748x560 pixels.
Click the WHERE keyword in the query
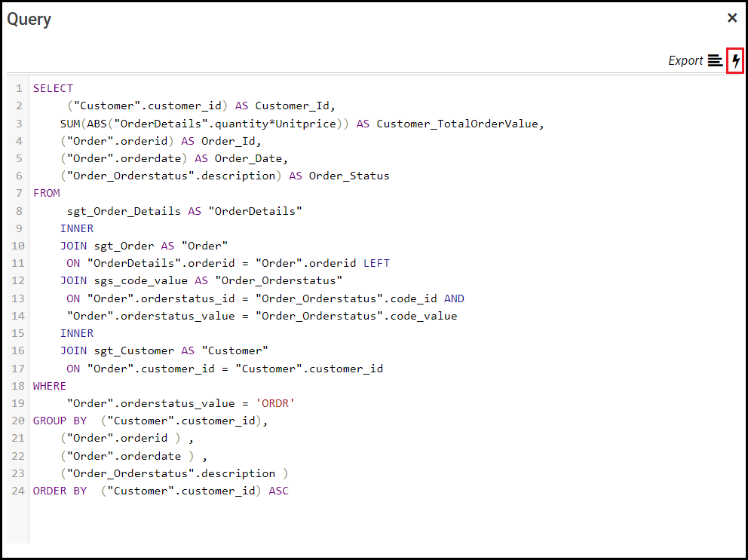click(x=50, y=386)
